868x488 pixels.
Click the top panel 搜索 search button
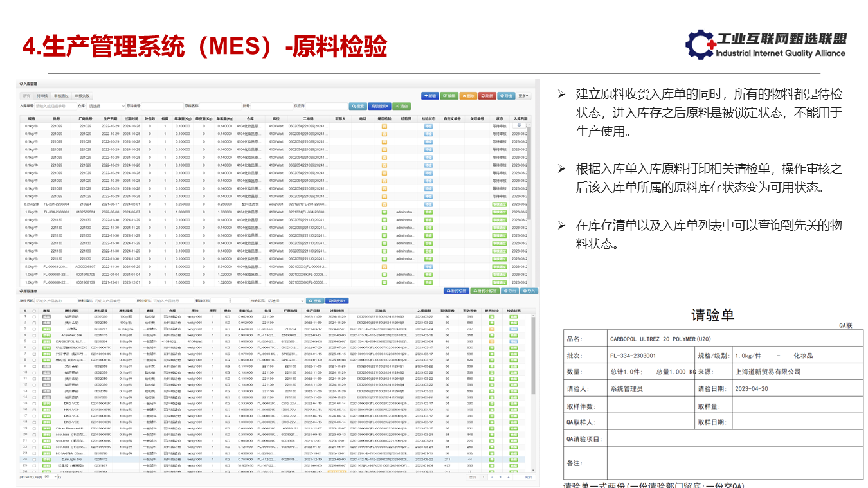(x=357, y=106)
